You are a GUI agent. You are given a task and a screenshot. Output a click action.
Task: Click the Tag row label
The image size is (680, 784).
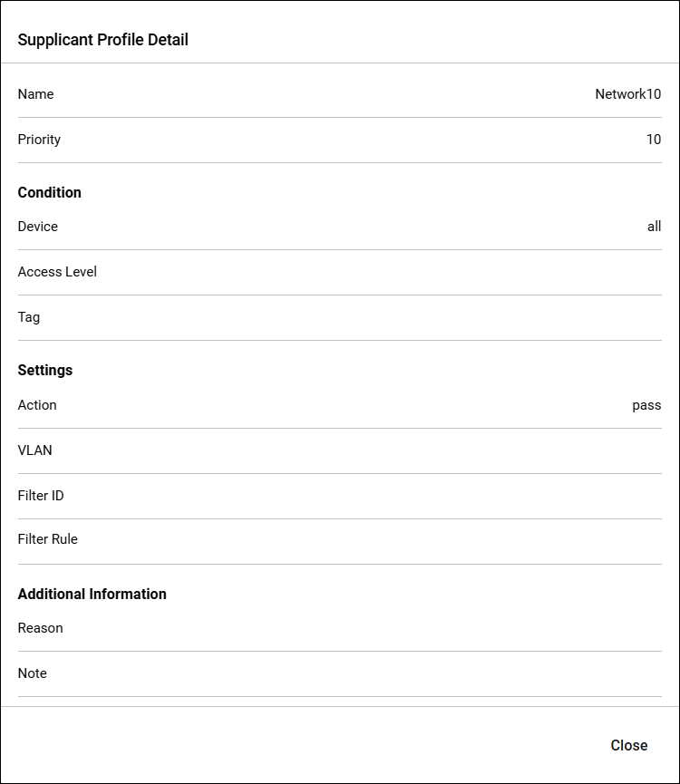coord(29,317)
